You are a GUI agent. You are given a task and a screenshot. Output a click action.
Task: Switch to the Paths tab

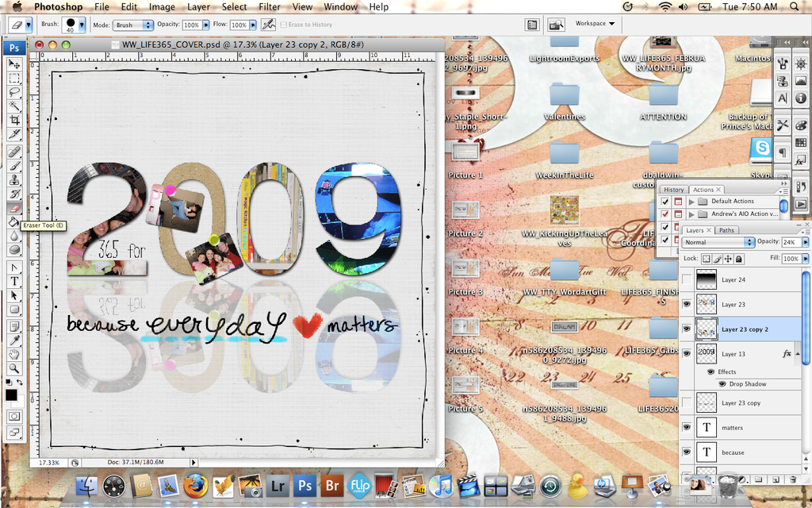[726, 230]
